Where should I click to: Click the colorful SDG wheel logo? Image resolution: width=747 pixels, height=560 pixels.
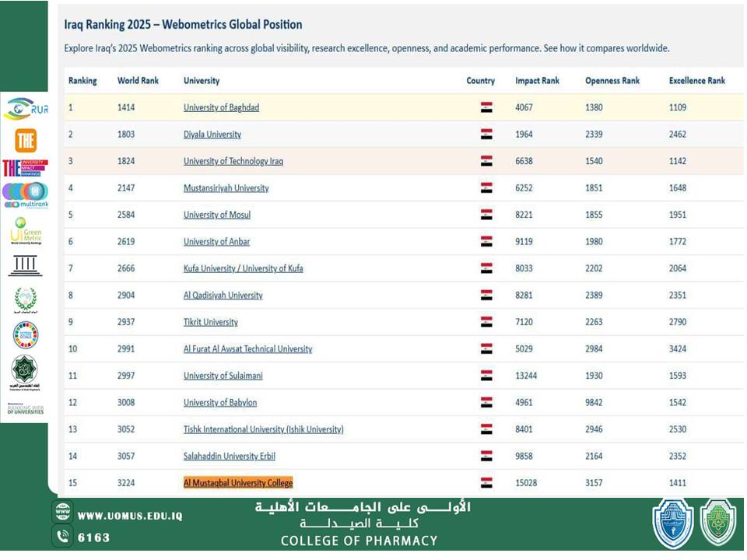pos(25,334)
